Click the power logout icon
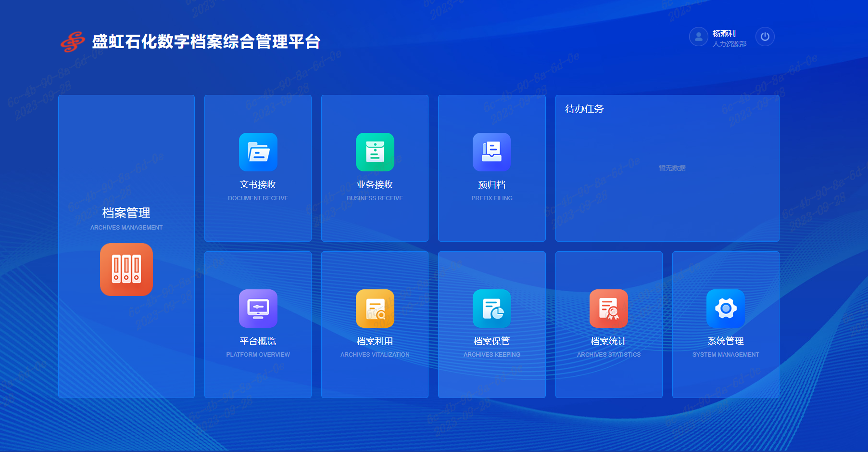Screen dimensions: 868x452 pyautogui.click(x=765, y=37)
